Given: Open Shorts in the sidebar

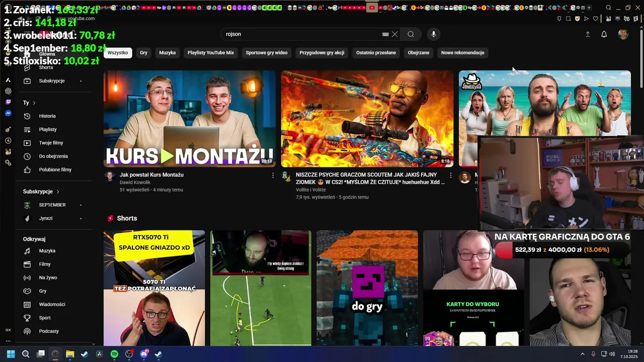Looking at the screenshot, I should pyautogui.click(x=54, y=67).
